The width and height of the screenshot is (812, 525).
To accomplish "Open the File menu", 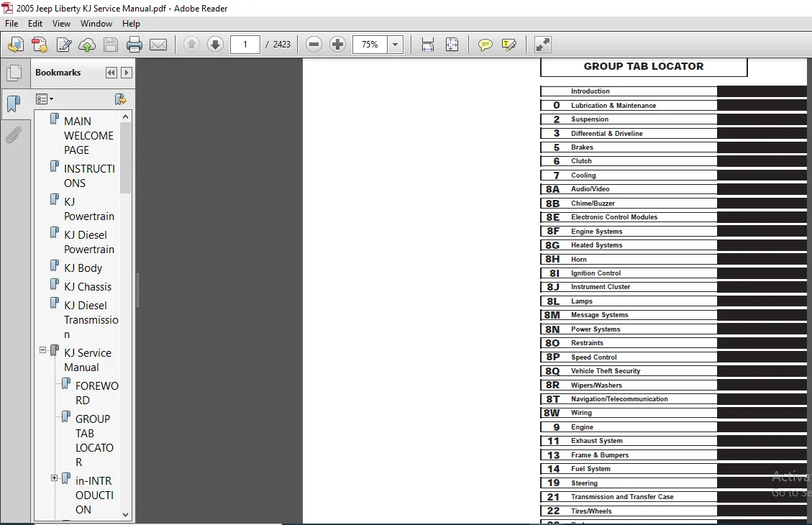I will pos(12,24).
